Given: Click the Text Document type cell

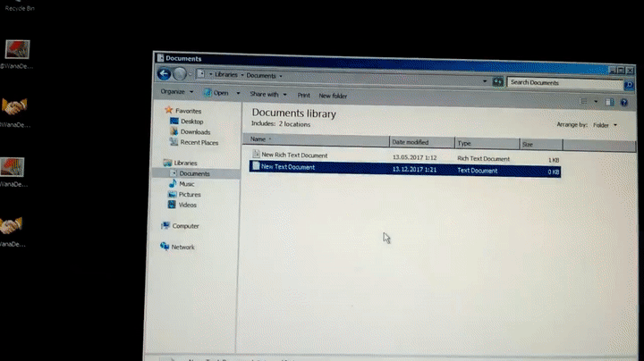Looking at the screenshot, I should click(x=478, y=171).
